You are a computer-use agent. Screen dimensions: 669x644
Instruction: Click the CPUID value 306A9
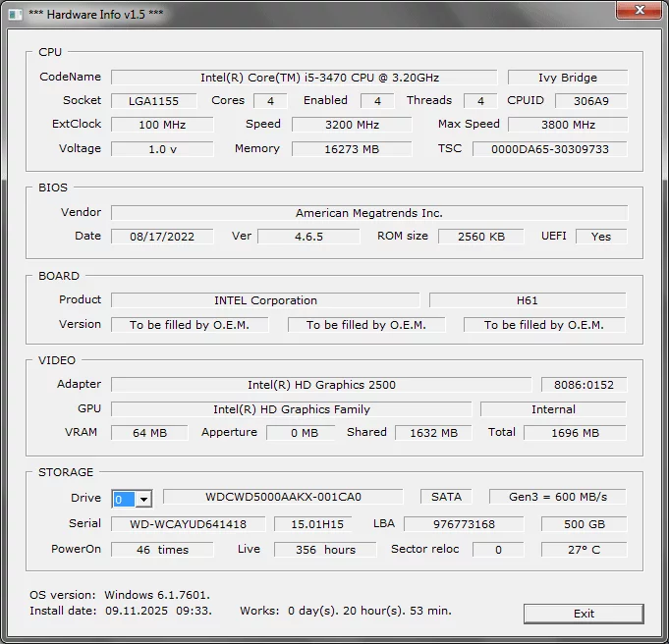591,101
